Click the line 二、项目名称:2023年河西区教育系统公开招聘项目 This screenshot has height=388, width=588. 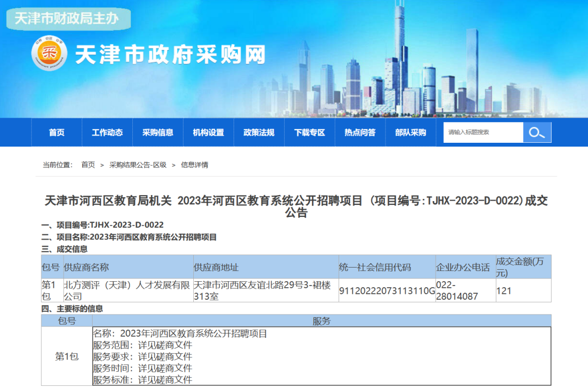click(129, 237)
